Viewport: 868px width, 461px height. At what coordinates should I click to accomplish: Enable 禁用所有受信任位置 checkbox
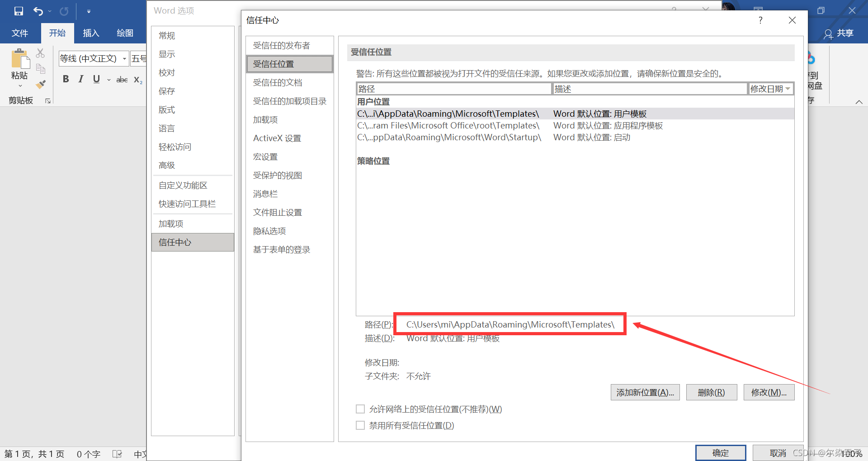pyautogui.click(x=360, y=425)
